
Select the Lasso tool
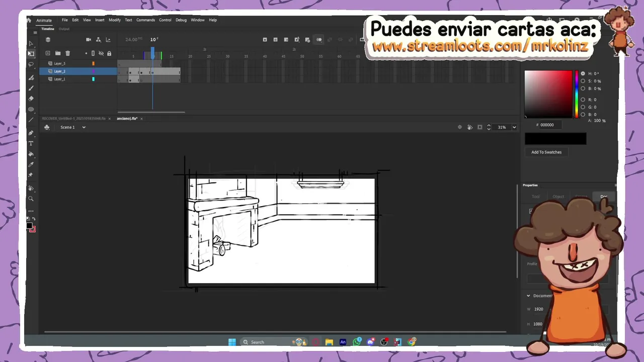coord(31,64)
